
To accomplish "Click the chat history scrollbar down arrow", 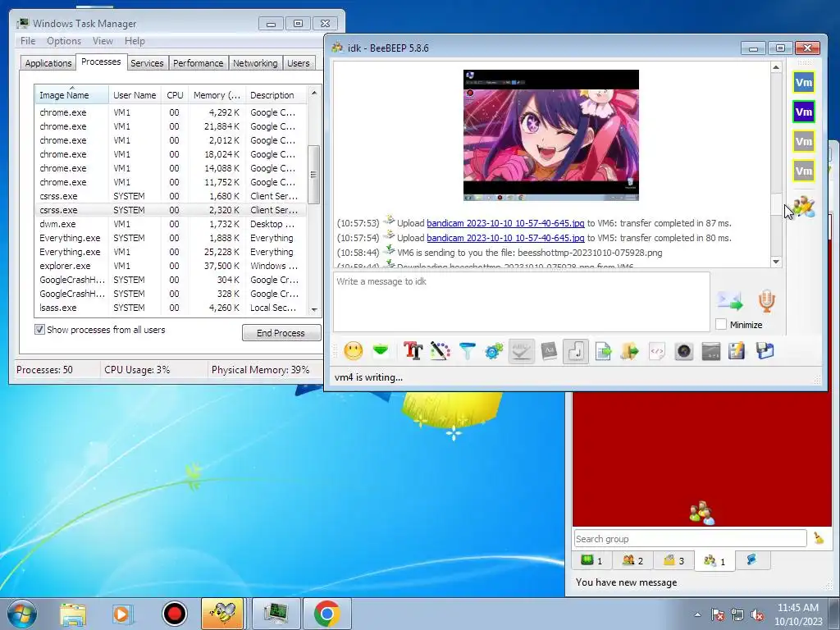I will (x=776, y=262).
